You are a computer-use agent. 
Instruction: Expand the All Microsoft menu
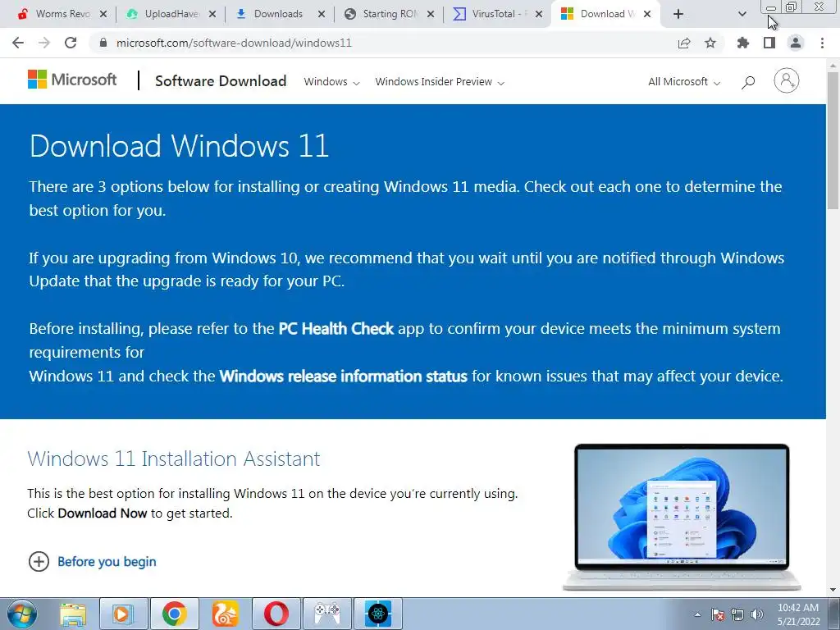coord(684,82)
